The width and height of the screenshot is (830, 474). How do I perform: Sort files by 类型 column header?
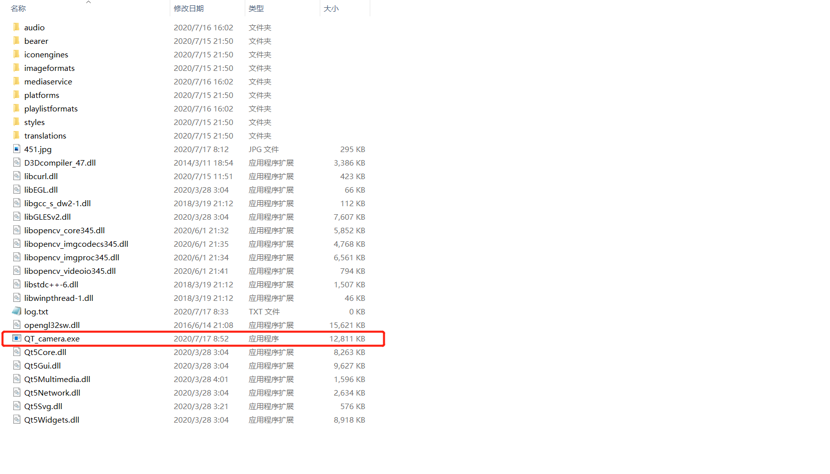point(256,8)
